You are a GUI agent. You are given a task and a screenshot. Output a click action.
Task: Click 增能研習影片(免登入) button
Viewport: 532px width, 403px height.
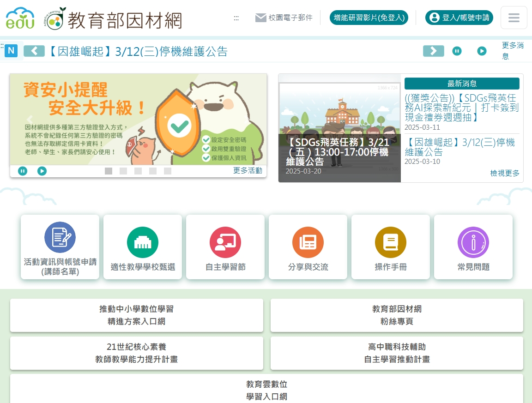pyautogui.click(x=369, y=18)
